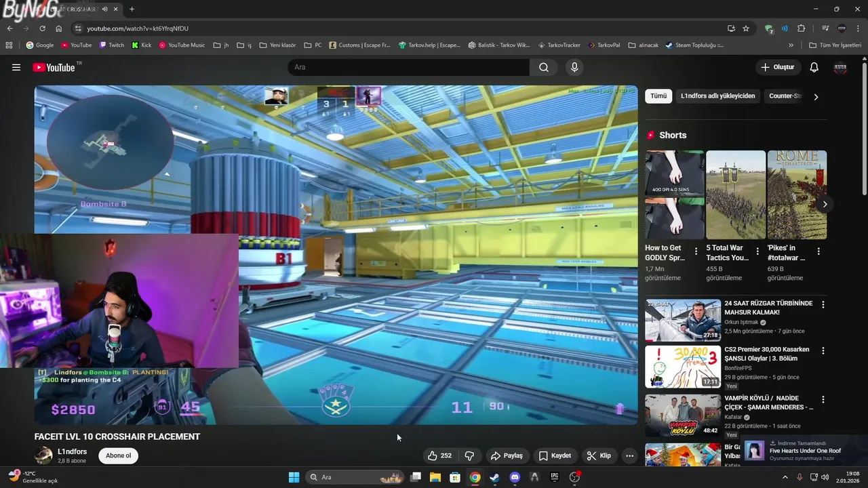Open options for 'How to Get GODLY' short

click(x=695, y=251)
